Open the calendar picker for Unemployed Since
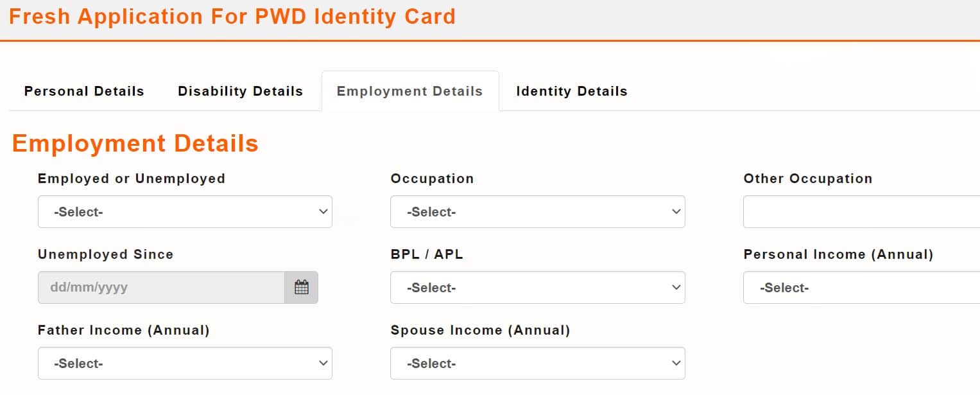This screenshot has width=980, height=395. point(301,287)
